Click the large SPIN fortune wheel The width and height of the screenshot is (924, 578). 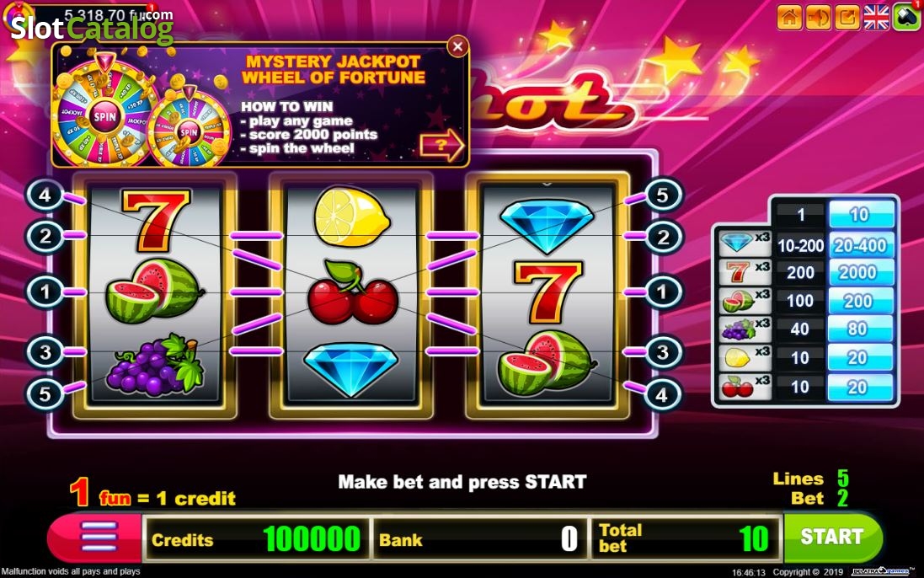coord(104,115)
